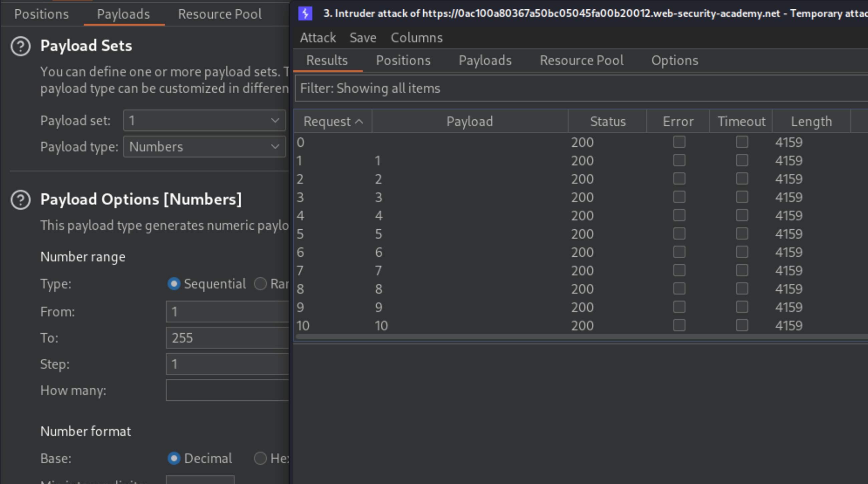Open the Attack menu
Image resolution: width=868 pixels, height=484 pixels.
[318, 38]
